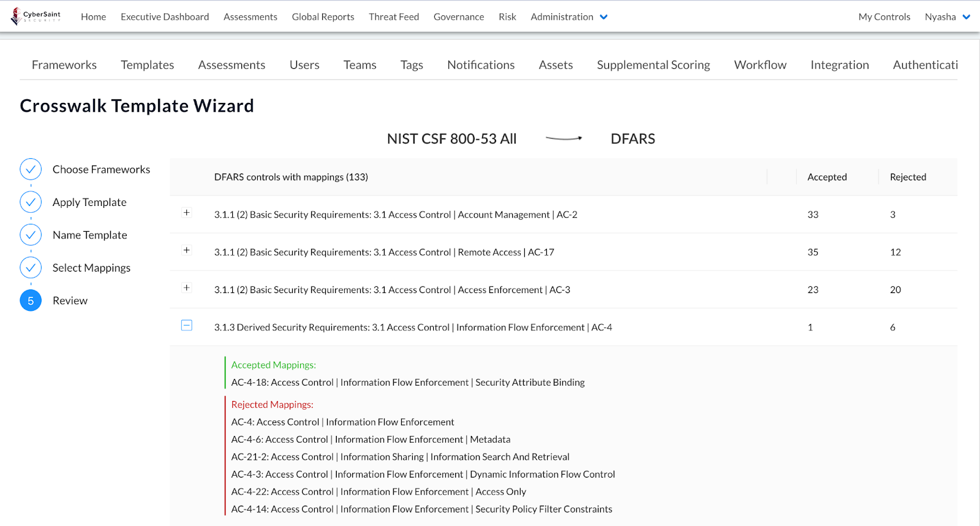Go to Home in top navigation

pyautogui.click(x=93, y=17)
